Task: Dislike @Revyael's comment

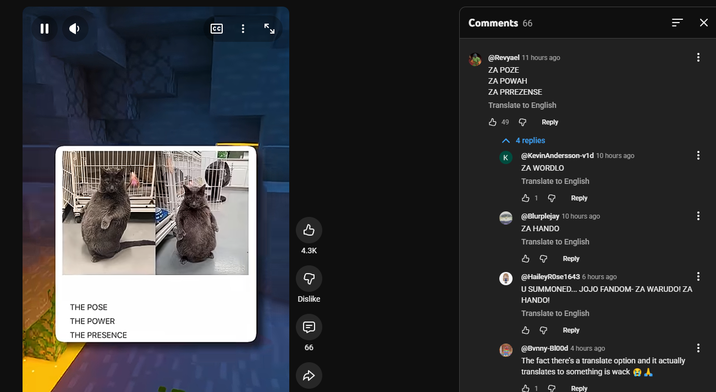Action: point(522,122)
